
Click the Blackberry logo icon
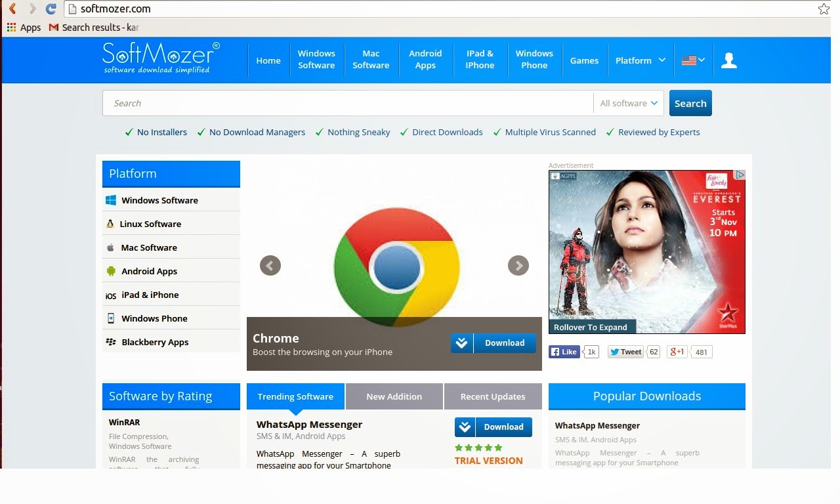pos(111,342)
